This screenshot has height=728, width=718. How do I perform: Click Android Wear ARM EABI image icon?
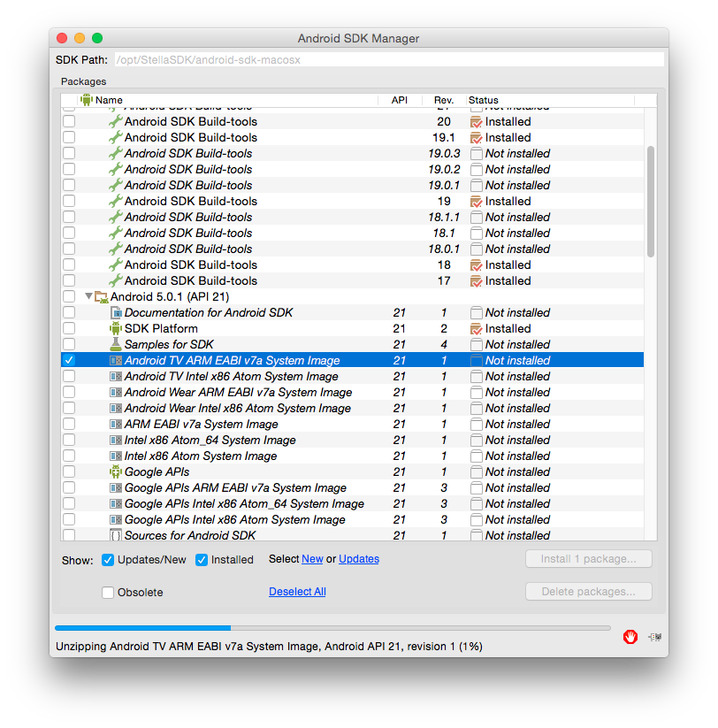coord(116,393)
